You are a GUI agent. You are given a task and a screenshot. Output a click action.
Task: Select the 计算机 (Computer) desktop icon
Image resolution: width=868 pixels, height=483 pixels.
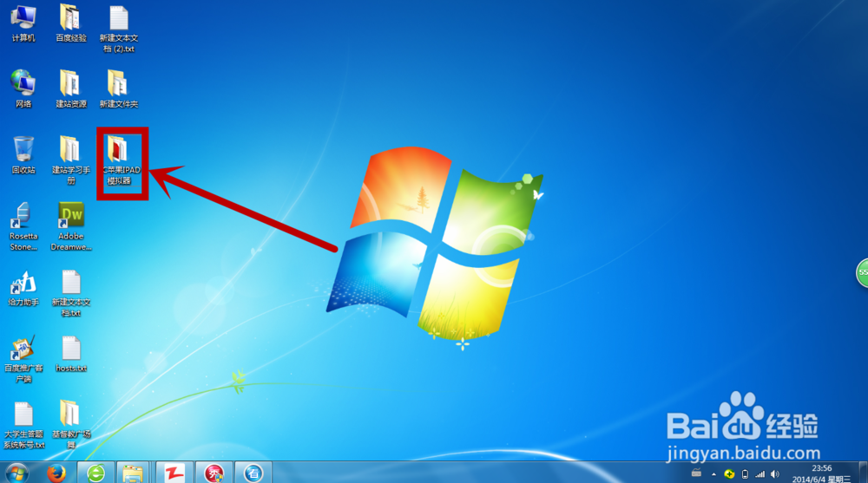[x=23, y=23]
